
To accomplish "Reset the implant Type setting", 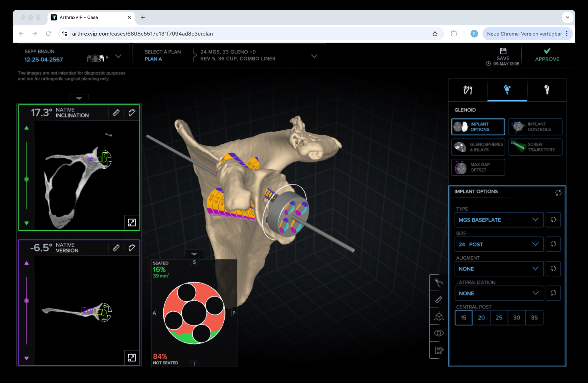I will tap(553, 220).
